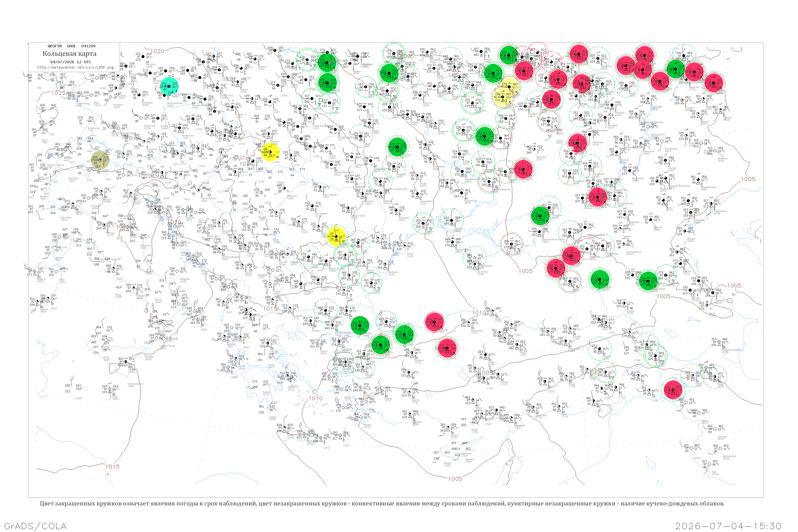Screen dimensions: 798x532
Task: Select the "04/07/2026 12 UTC" date line
Action: [70, 62]
